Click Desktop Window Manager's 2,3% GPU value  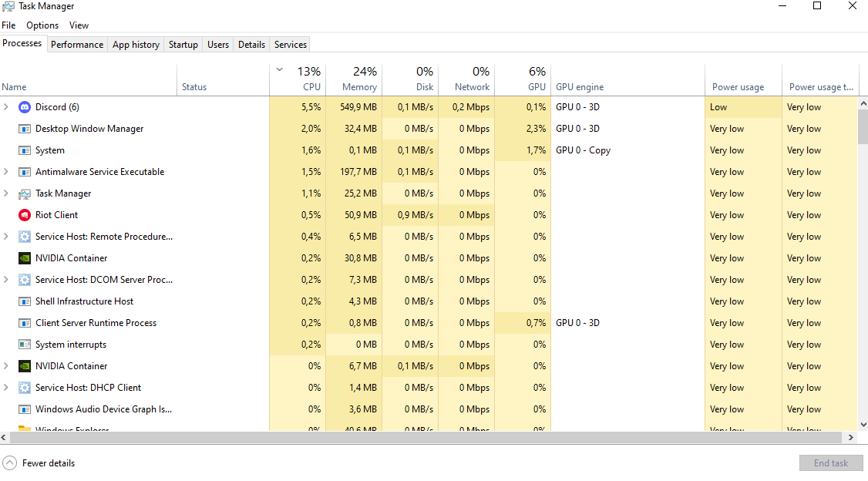[x=536, y=129]
